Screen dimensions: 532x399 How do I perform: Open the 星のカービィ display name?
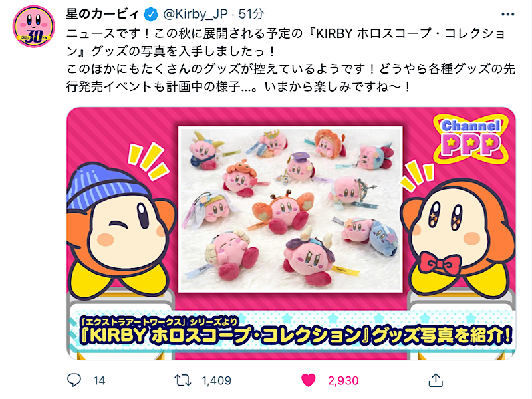click(x=103, y=14)
